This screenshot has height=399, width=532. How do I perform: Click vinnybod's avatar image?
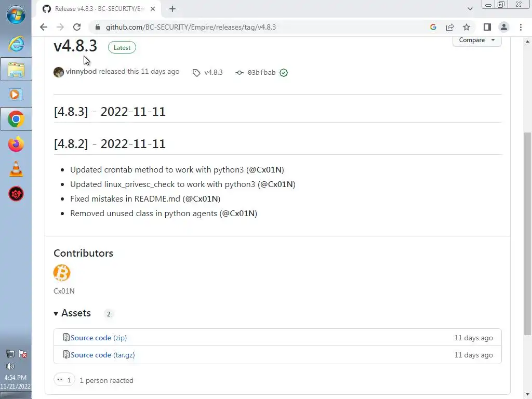tap(59, 72)
